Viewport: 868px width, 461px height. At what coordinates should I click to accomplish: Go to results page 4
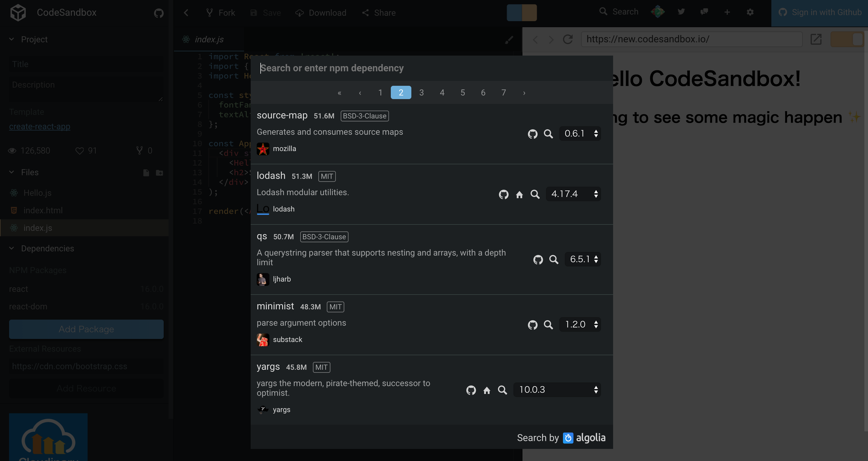click(x=442, y=92)
